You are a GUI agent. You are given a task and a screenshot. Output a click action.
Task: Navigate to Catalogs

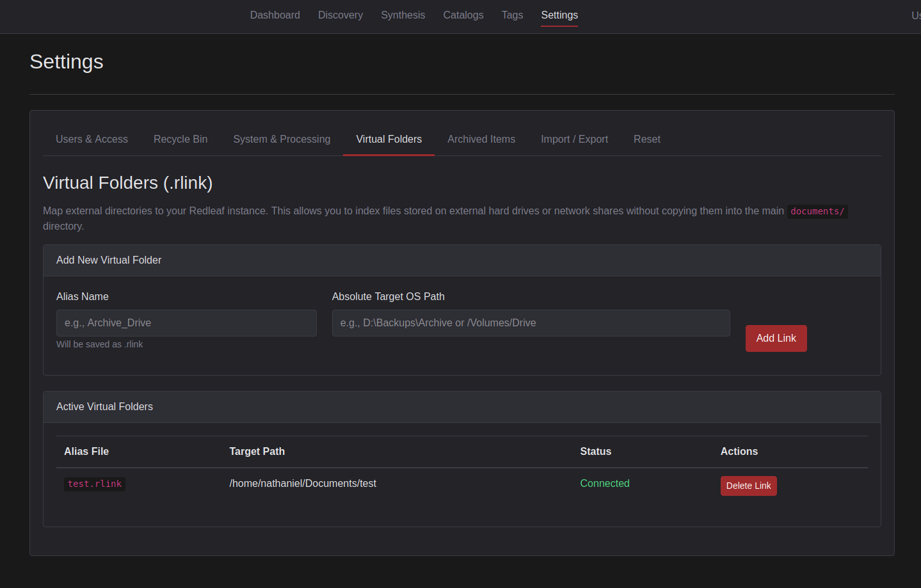point(463,15)
